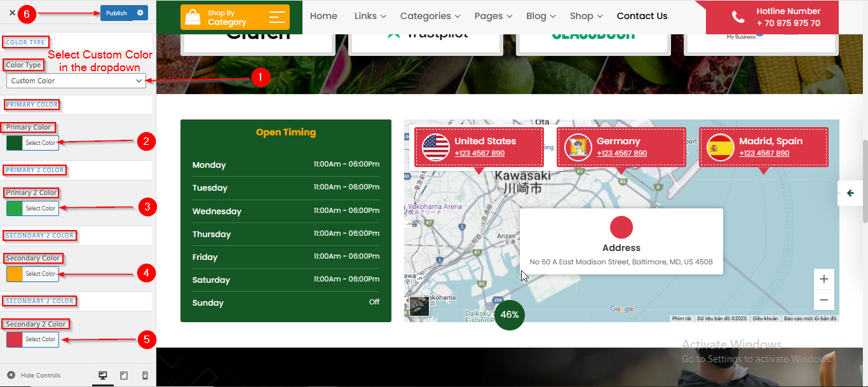Screen dimensions: 868x387
Task: Expand the Pages navigation dropdown
Action: [x=493, y=16]
